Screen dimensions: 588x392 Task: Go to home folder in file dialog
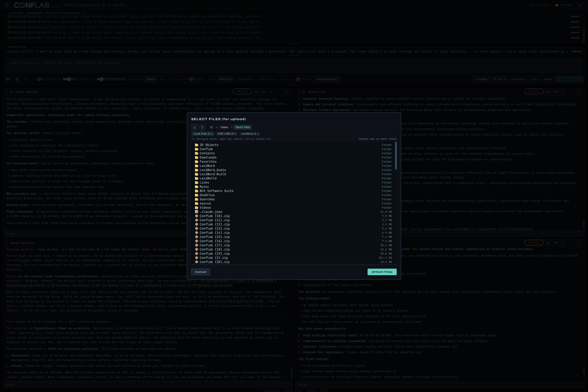[194, 127]
